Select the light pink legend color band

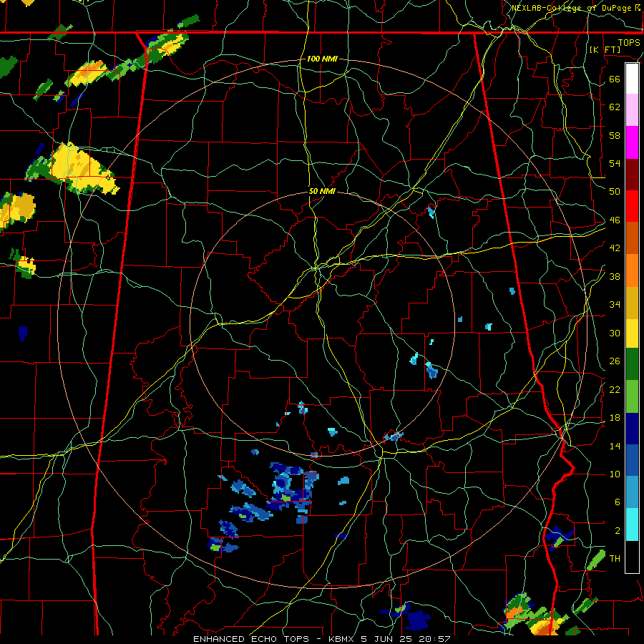pos(632,110)
